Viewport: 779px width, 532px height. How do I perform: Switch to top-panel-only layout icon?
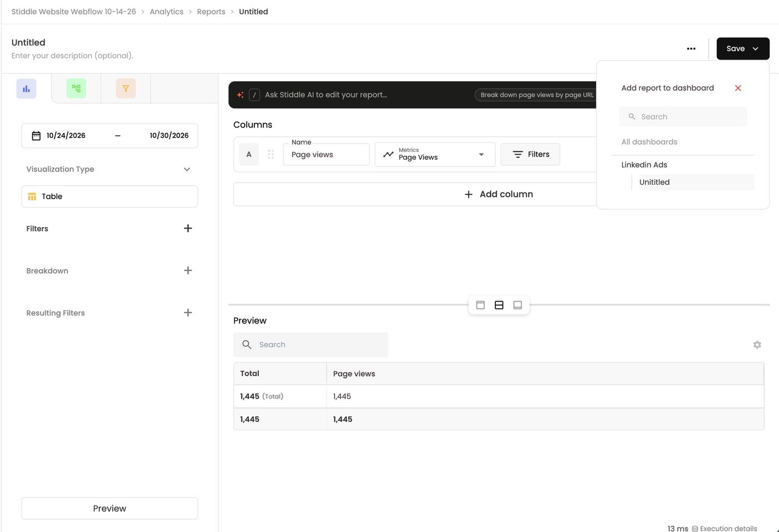pyautogui.click(x=481, y=305)
